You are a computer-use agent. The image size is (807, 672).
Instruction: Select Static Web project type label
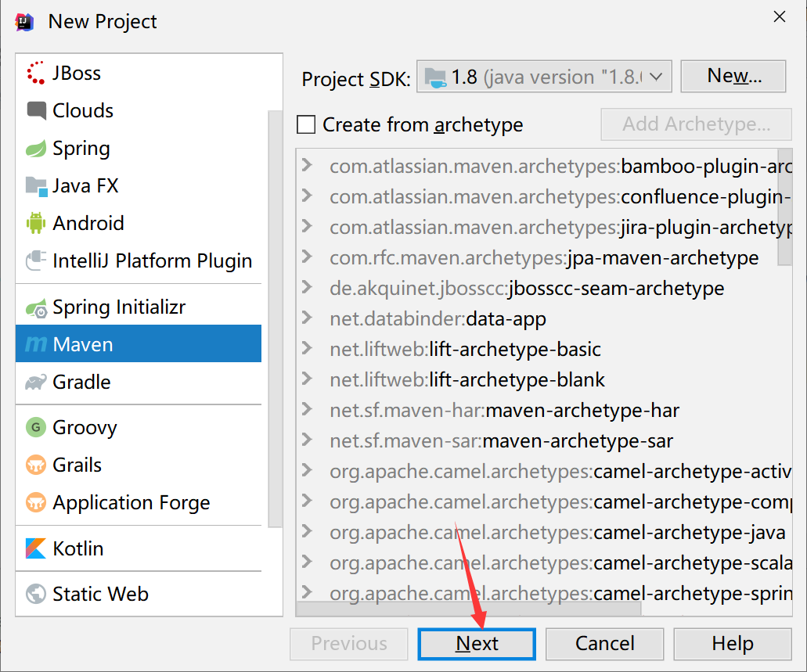(x=100, y=594)
